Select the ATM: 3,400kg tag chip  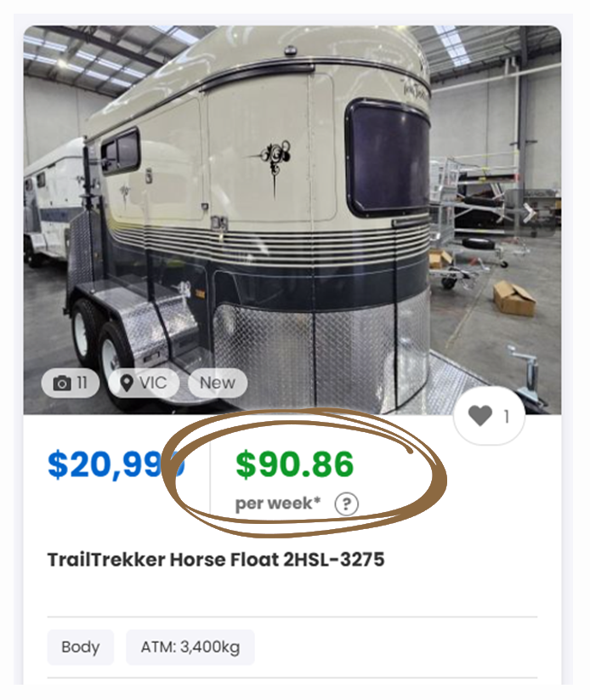click(190, 647)
